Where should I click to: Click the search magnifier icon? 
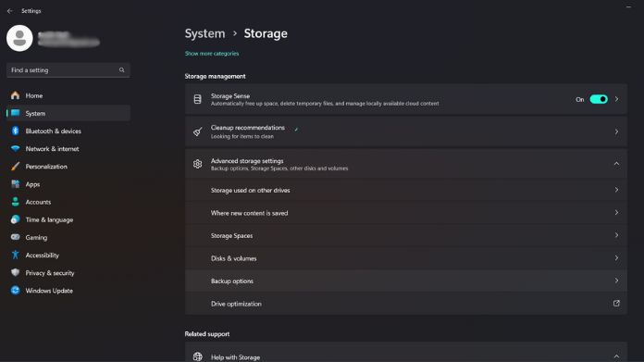122,70
